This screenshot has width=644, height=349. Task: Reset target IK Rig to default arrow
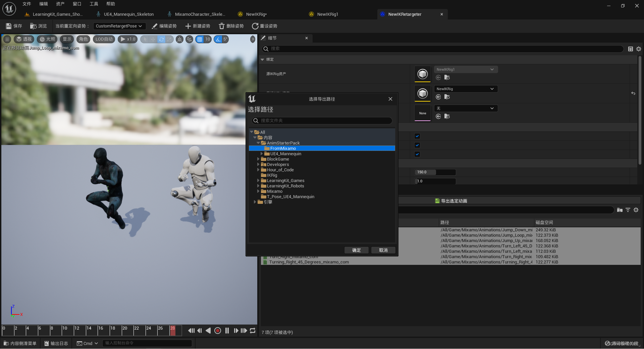(x=633, y=93)
